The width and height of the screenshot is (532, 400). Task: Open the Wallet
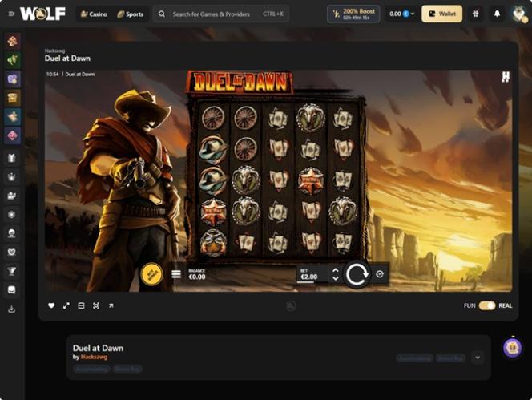tap(441, 14)
